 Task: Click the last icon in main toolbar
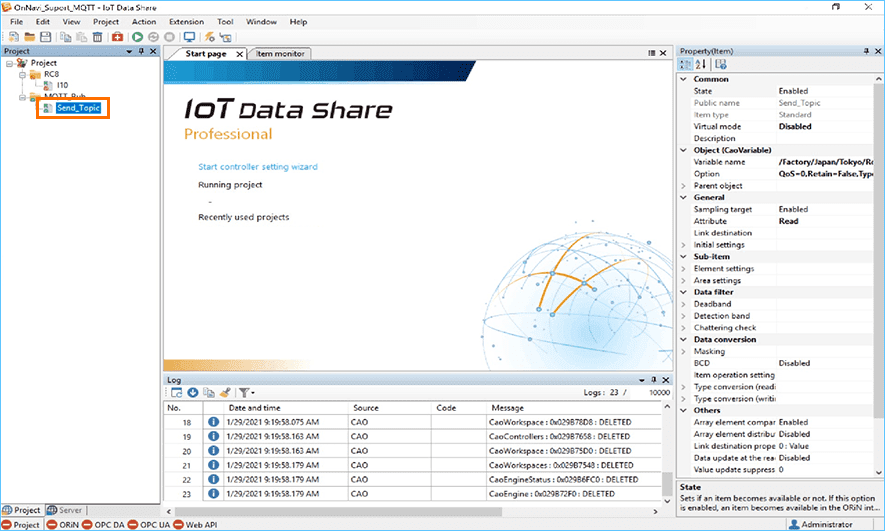point(225,37)
